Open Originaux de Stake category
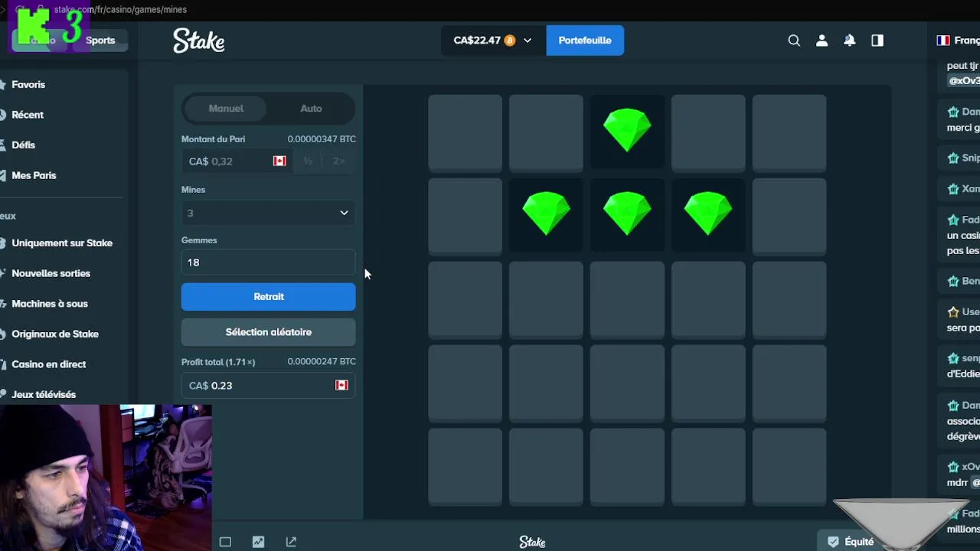 tap(55, 334)
